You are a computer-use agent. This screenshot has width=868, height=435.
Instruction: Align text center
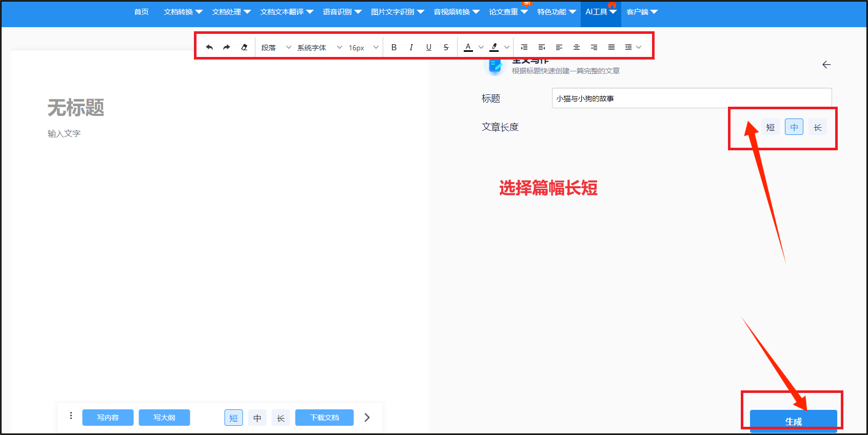(577, 47)
